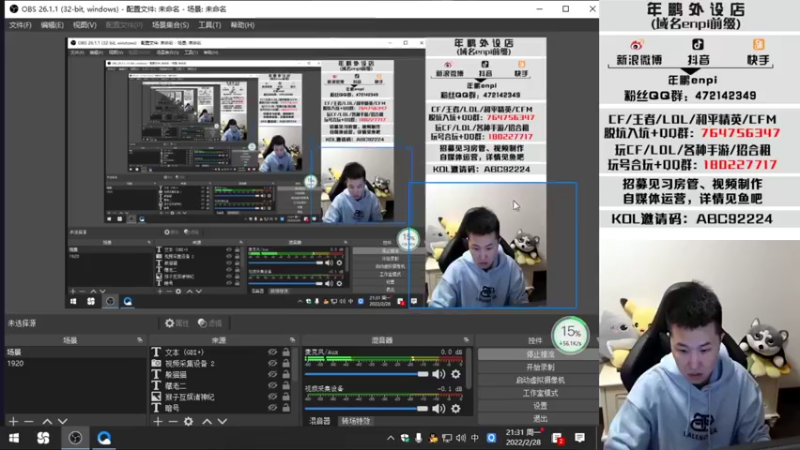Open the Windows Start menu
This screenshot has width=800, height=450.
(14, 438)
